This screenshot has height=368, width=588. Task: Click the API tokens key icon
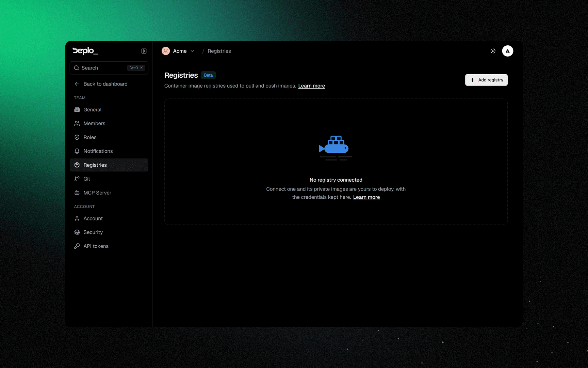pos(77,246)
